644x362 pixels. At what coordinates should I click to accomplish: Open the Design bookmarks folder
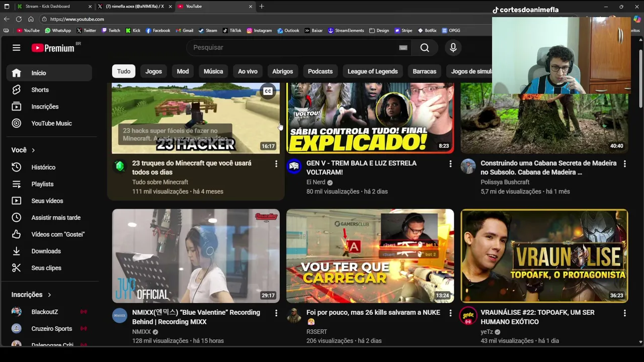pos(379,30)
